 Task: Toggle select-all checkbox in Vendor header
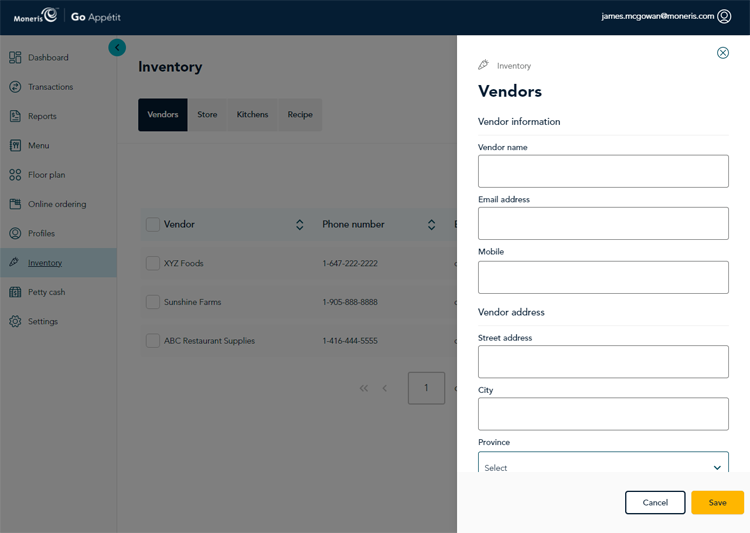point(153,225)
